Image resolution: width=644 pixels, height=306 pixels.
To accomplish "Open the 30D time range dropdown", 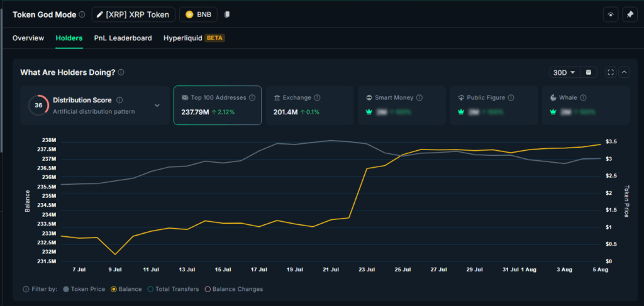I will [x=564, y=72].
